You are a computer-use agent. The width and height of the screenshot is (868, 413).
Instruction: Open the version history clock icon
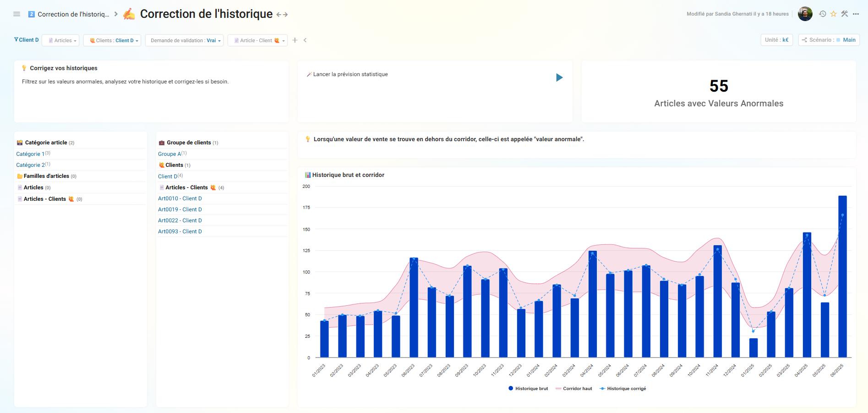823,14
